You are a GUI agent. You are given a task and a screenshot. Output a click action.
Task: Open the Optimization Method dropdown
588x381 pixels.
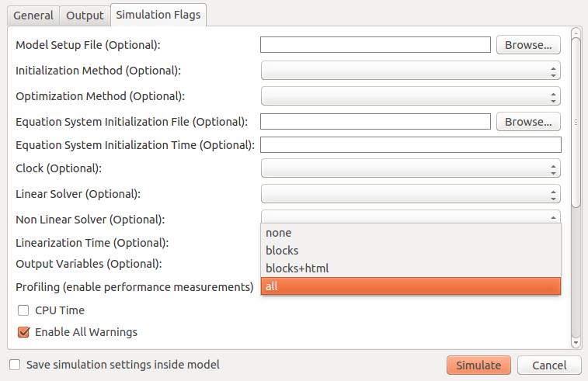(410, 96)
